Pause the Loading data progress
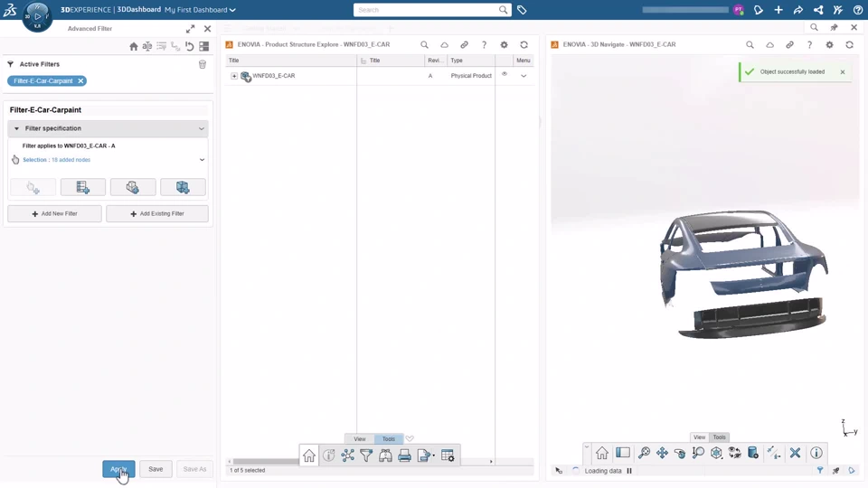Viewport: 868px width, 488px height. (x=629, y=471)
